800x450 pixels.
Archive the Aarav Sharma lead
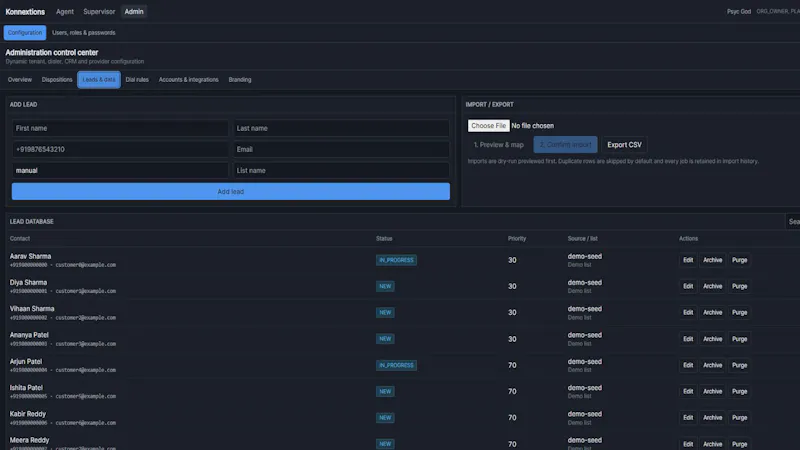click(x=712, y=260)
